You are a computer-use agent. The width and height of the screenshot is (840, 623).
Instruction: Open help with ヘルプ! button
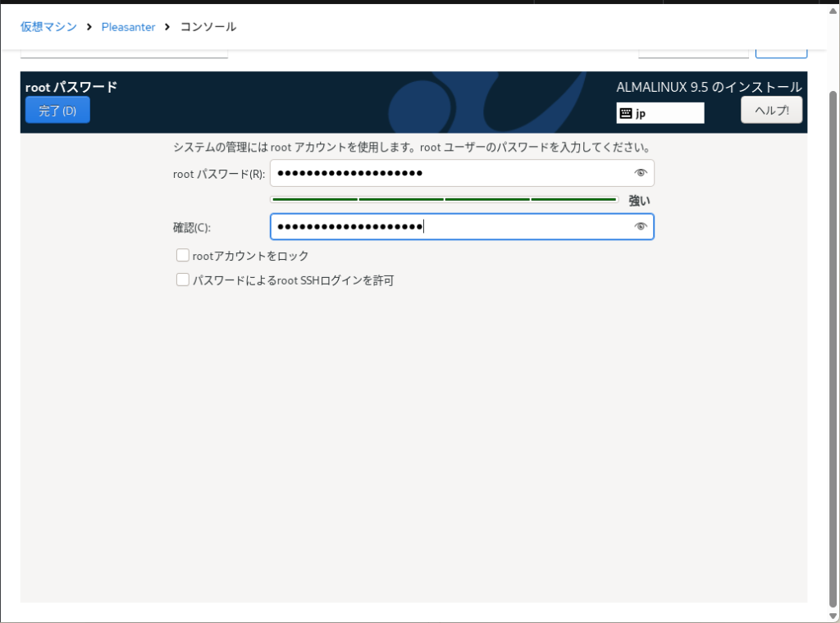pyautogui.click(x=771, y=111)
